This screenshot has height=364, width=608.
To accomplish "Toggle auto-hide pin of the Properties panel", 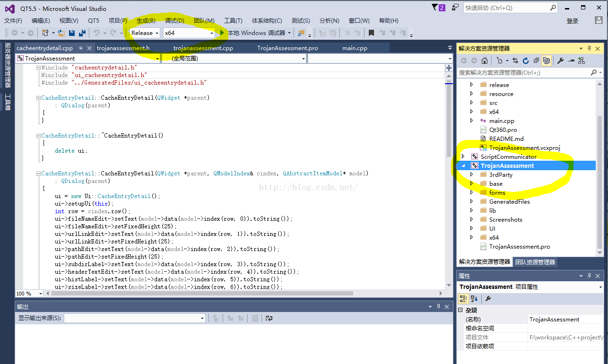I will click(x=589, y=276).
